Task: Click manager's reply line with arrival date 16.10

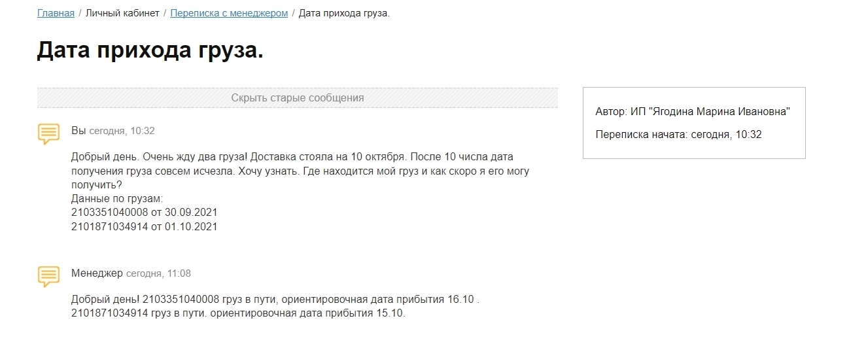Action: point(275,299)
